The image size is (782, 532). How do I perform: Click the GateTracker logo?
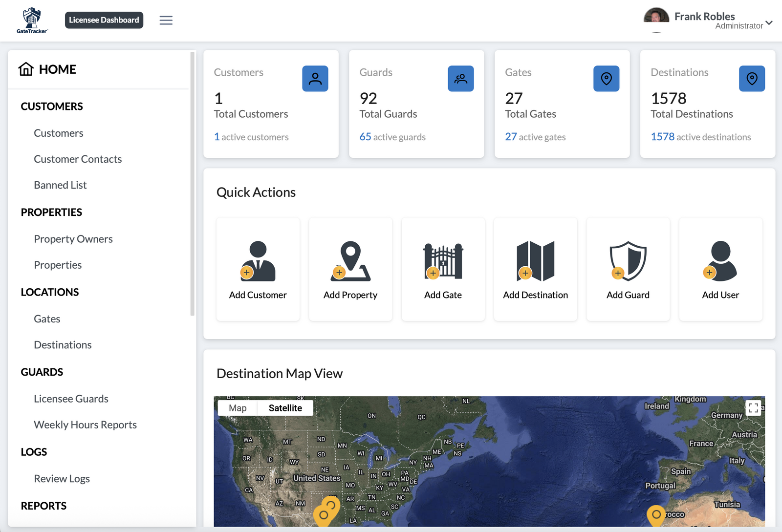pos(32,21)
